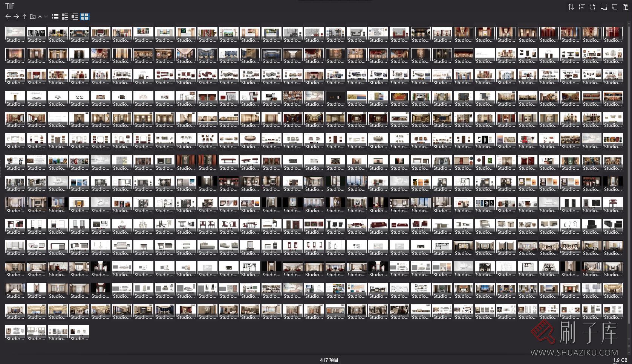Screen dimensions: 632x364
Task: Click the clipboard paste icon
Action: tap(626, 7)
